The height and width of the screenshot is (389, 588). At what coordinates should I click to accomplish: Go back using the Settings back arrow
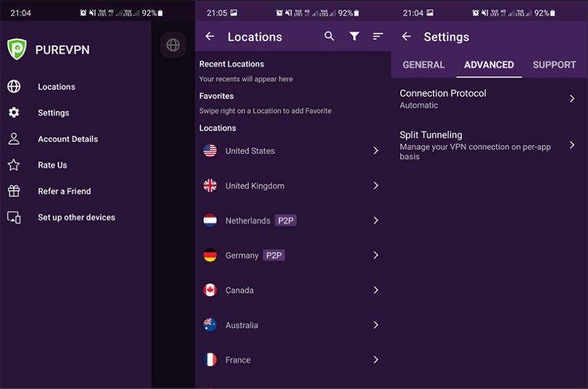(x=407, y=36)
